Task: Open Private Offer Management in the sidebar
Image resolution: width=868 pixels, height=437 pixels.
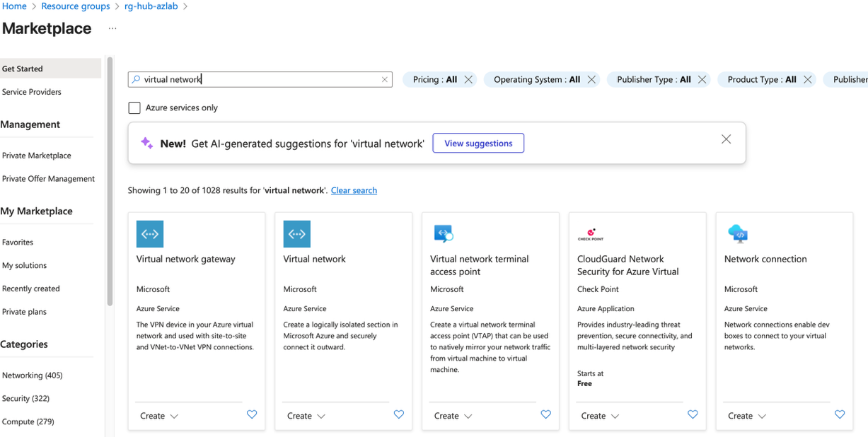Action: click(48, 179)
